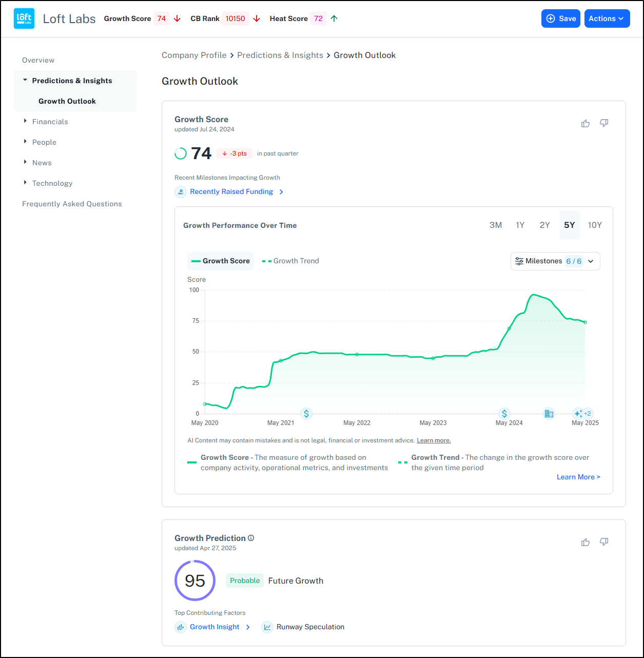Click the 95 growth prediction circle
This screenshot has width=644, height=658.
(x=195, y=580)
